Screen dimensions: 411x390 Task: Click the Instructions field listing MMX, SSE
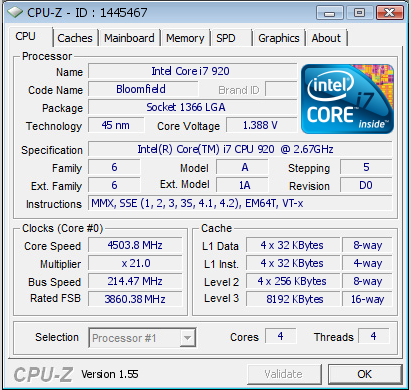pos(240,203)
